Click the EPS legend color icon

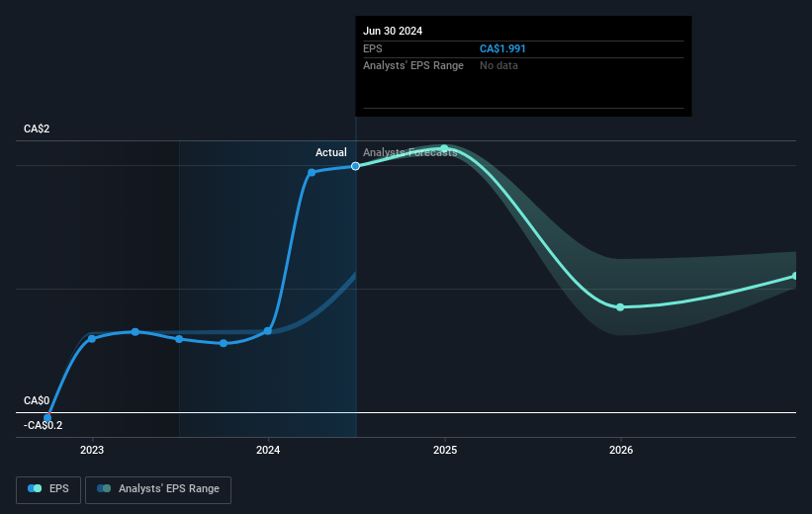pos(35,488)
